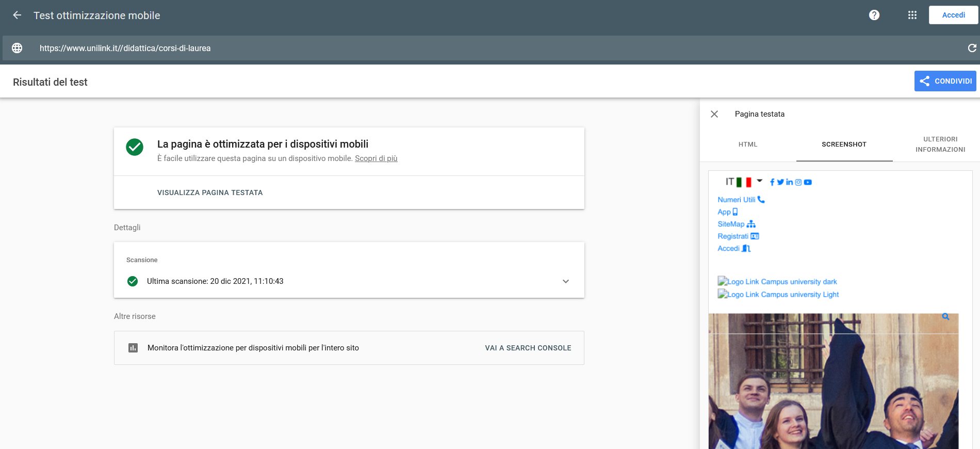Switch to the SCREENSHOT tab
Viewport: 980px width, 449px height.
coord(844,145)
